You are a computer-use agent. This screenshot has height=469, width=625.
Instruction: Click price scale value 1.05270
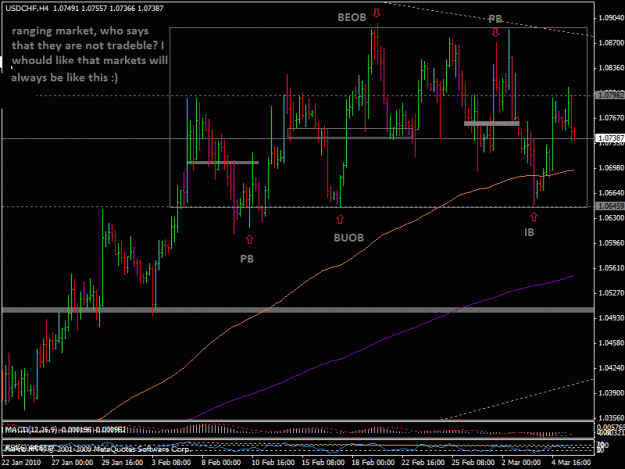pyautogui.click(x=611, y=293)
